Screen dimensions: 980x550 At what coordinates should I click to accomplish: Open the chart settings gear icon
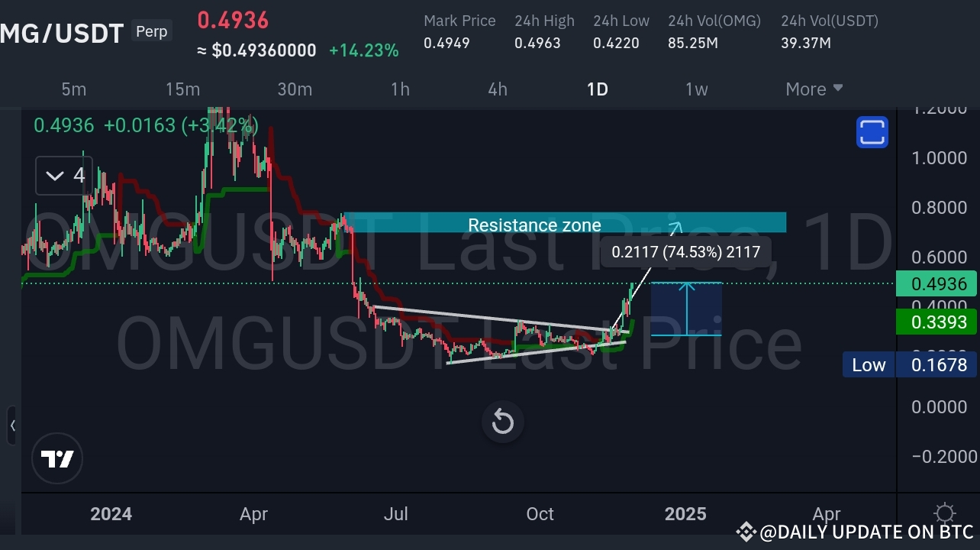[944, 513]
